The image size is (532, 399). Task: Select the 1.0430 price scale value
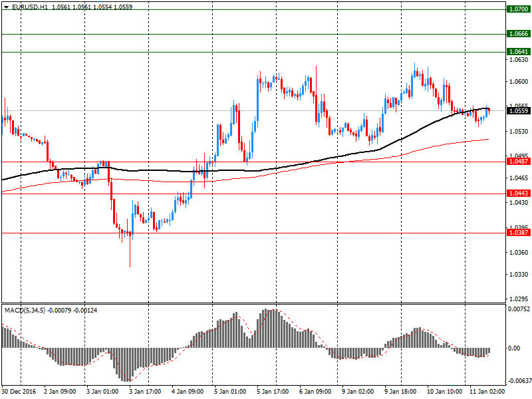(519, 203)
